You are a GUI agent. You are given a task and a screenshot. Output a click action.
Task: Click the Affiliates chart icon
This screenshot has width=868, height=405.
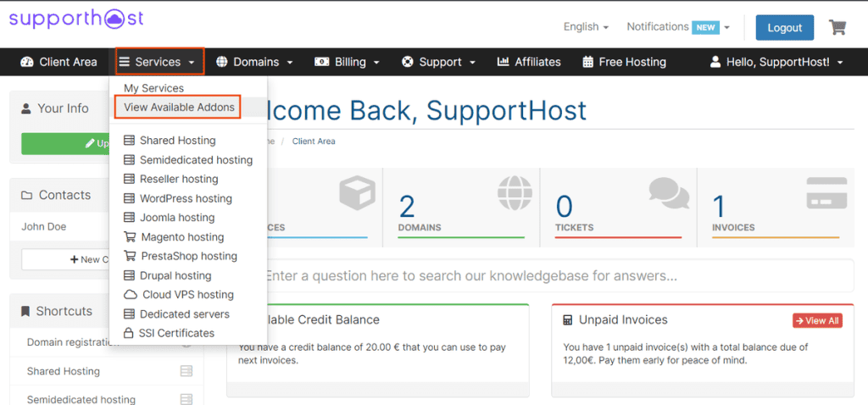pyautogui.click(x=504, y=62)
